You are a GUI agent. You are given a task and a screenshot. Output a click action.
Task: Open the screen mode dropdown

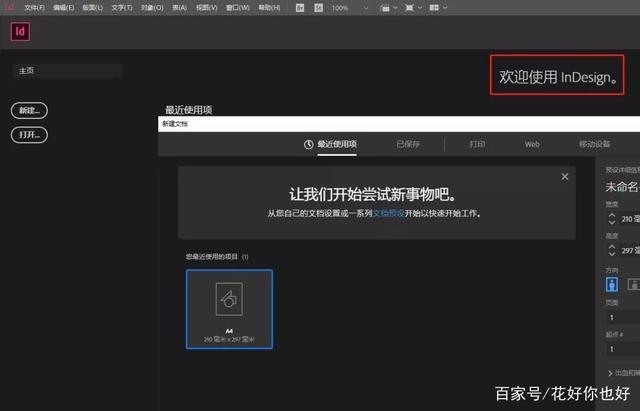[413, 8]
